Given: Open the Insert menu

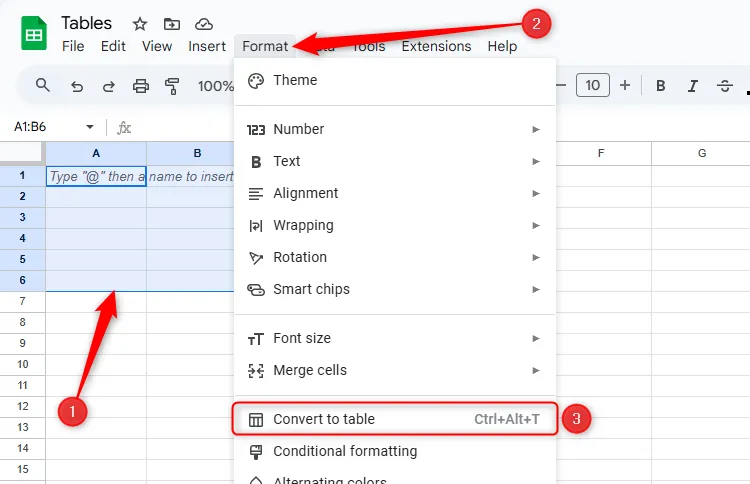Looking at the screenshot, I should point(207,46).
